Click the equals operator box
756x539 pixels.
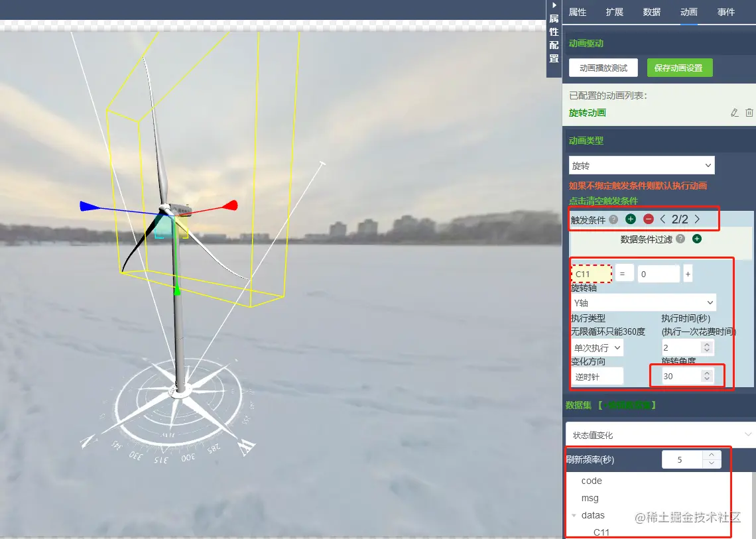624,273
